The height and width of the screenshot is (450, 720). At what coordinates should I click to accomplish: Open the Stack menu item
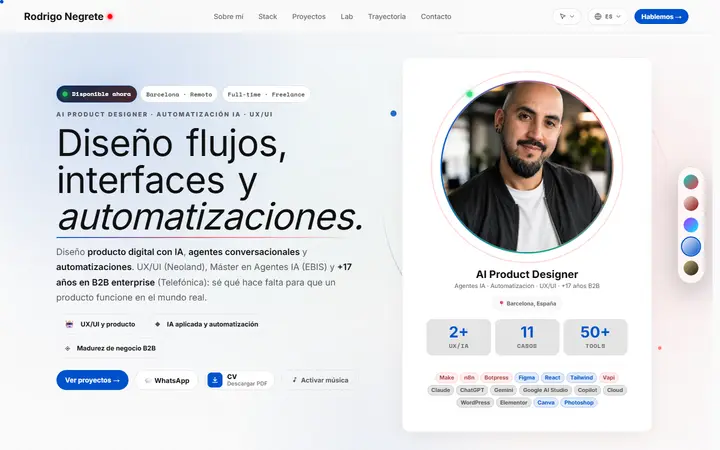[x=267, y=17]
